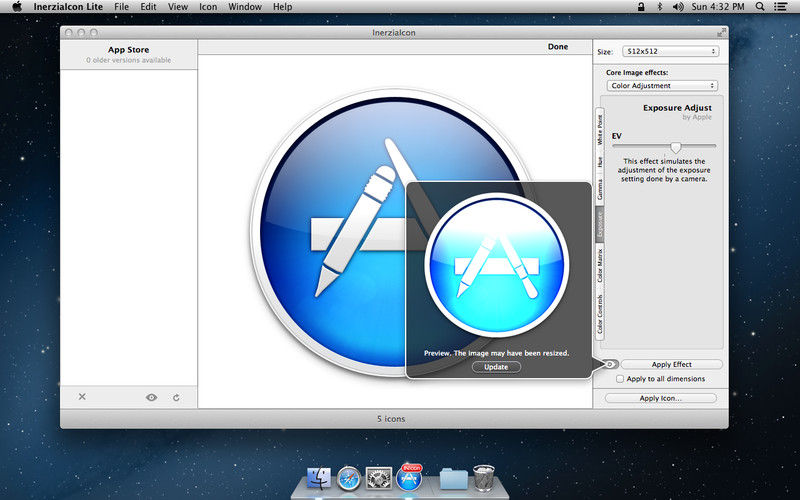Open Safari from the Dock
The image size is (800, 500).
(349, 479)
